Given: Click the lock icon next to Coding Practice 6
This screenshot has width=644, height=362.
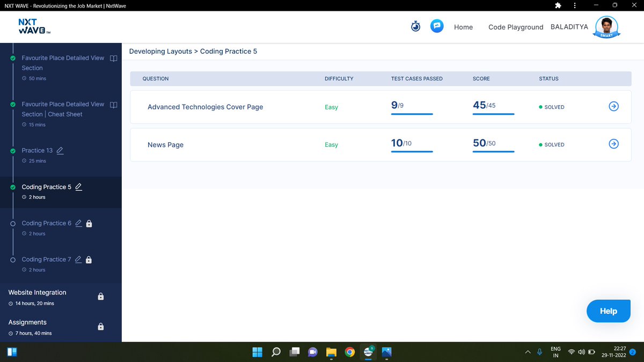Looking at the screenshot, I should tap(89, 223).
